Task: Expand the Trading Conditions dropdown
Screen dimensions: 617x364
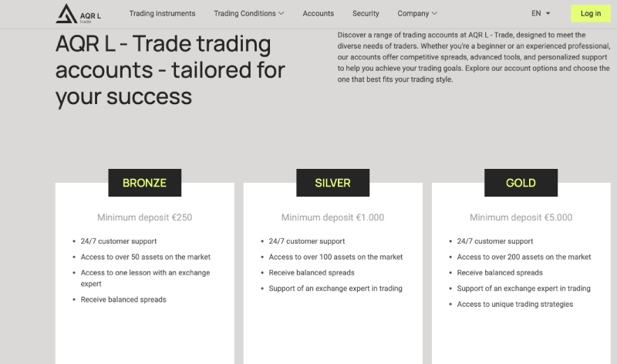Action: [248, 13]
